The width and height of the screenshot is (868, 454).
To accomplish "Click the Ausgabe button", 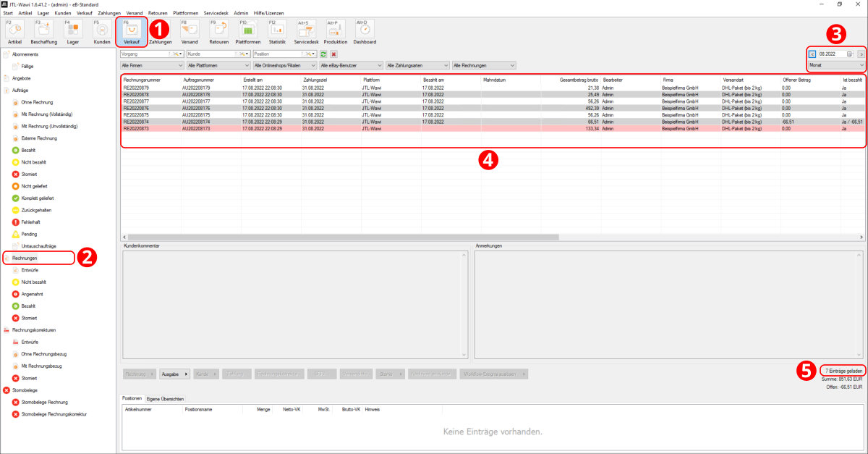I will (174, 374).
